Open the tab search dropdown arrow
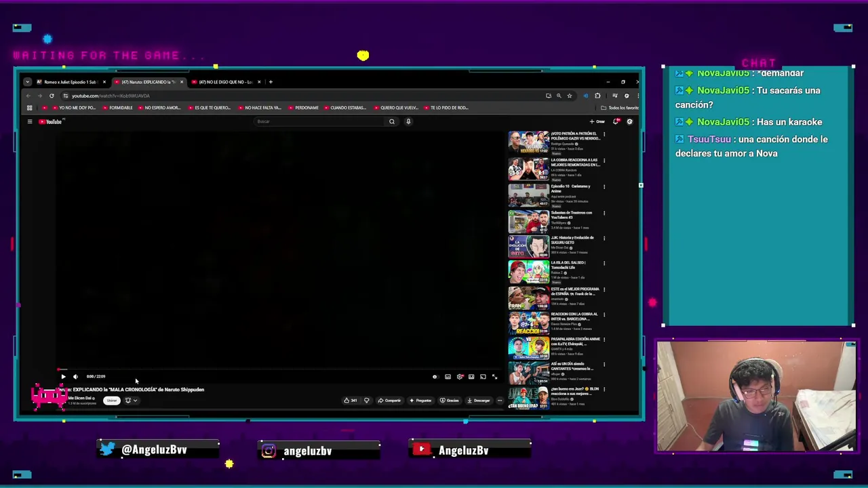The height and width of the screenshot is (488, 868). [27, 82]
